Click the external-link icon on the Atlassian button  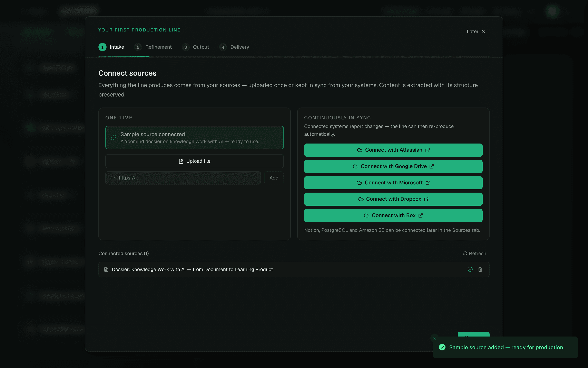427,150
